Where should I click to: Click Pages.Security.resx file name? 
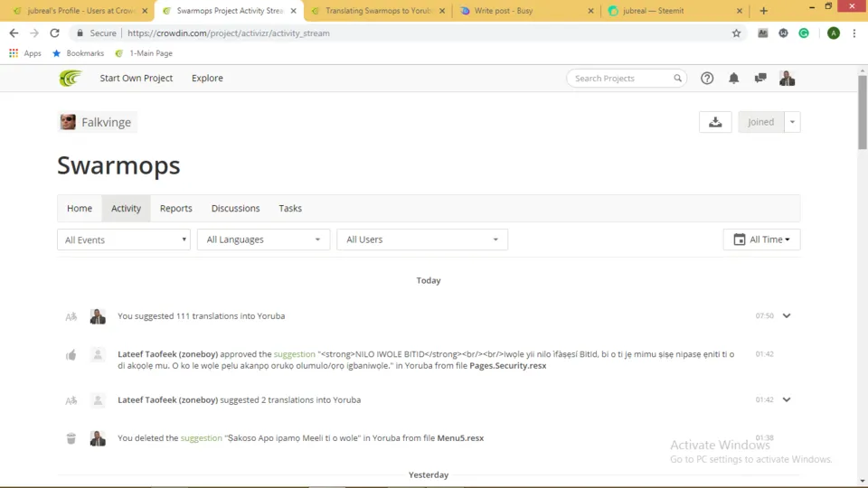[507, 366]
